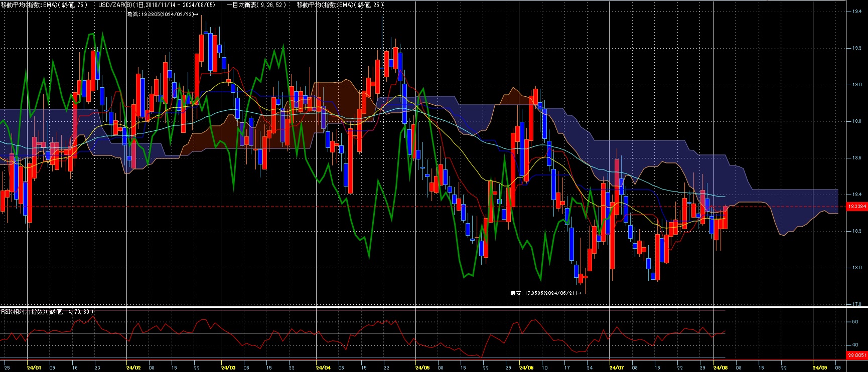The image size is (868, 372).
Task: Click the 19.2 price axis label
Action: click(x=856, y=48)
